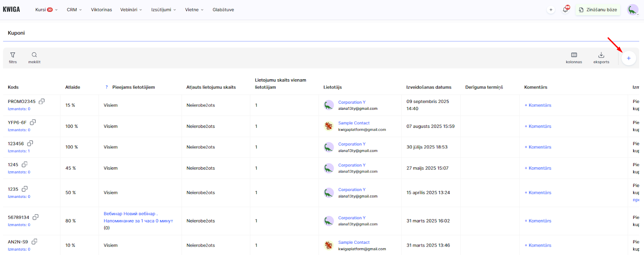Viewport: 644px width, 255px height.
Task: Copy the YFP6-6F coupon code
Action: coord(33,122)
